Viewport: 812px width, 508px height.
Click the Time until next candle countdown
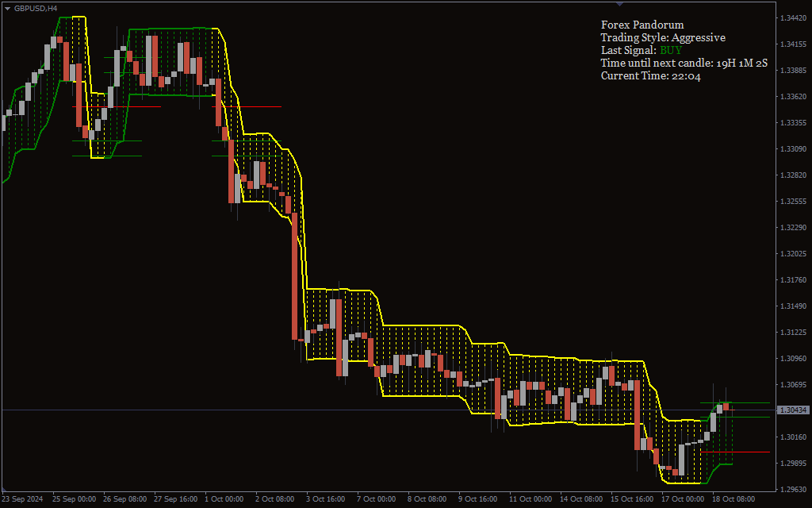(684, 63)
